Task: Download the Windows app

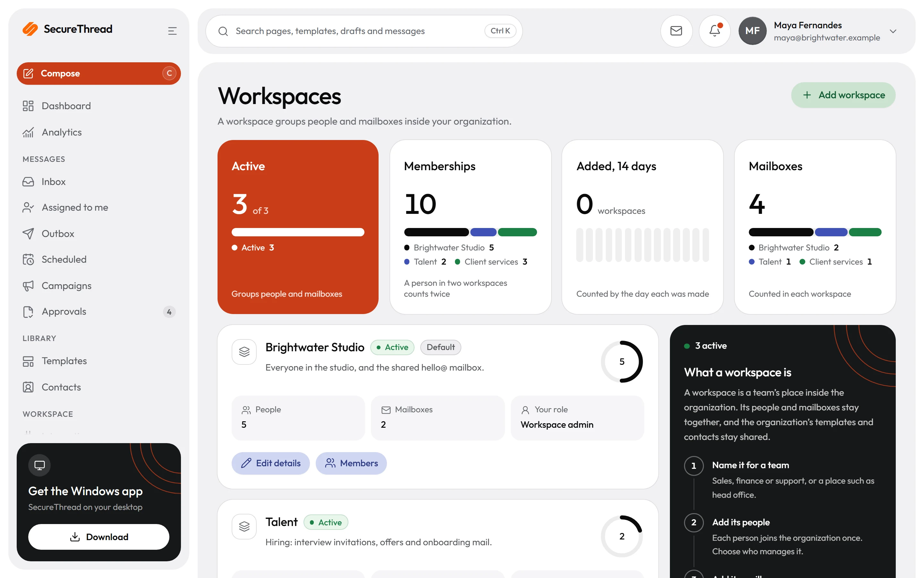Action: (x=98, y=537)
